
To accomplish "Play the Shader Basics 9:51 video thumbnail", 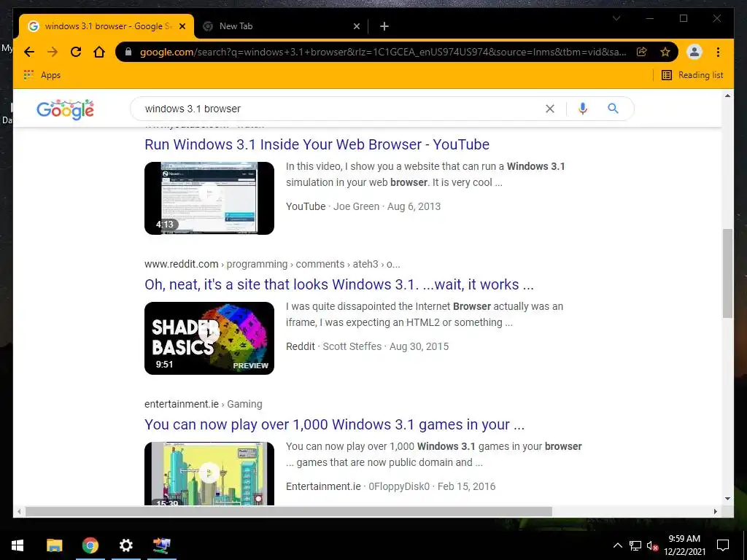I will [209, 338].
